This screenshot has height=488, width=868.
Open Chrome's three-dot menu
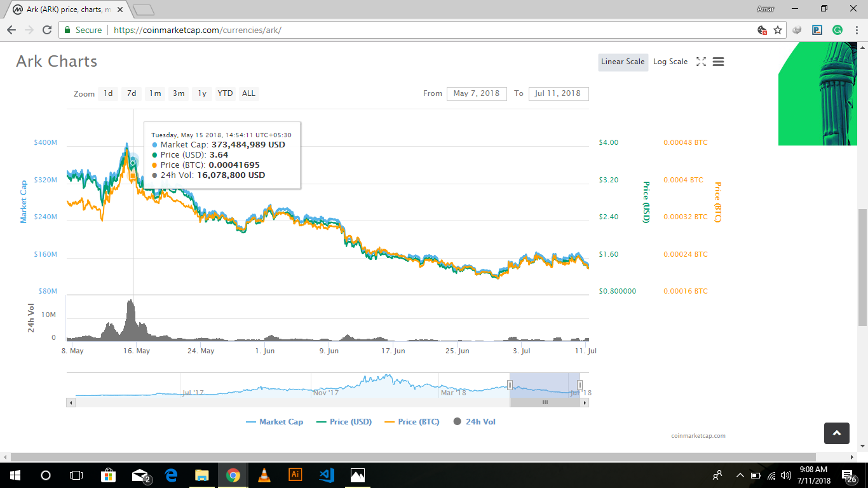point(857,30)
